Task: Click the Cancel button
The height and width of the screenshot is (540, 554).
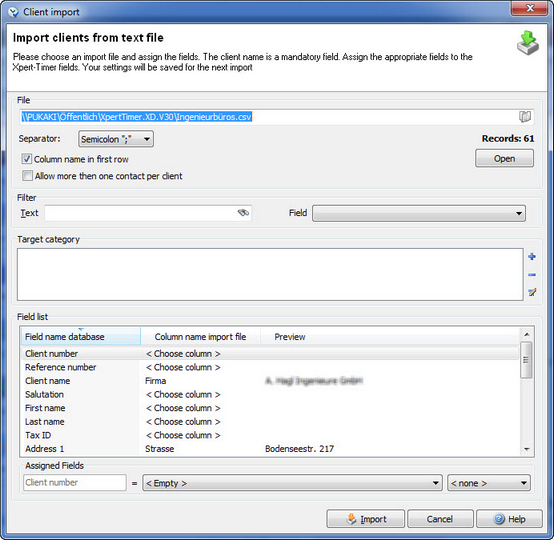Action: click(440, 519)
